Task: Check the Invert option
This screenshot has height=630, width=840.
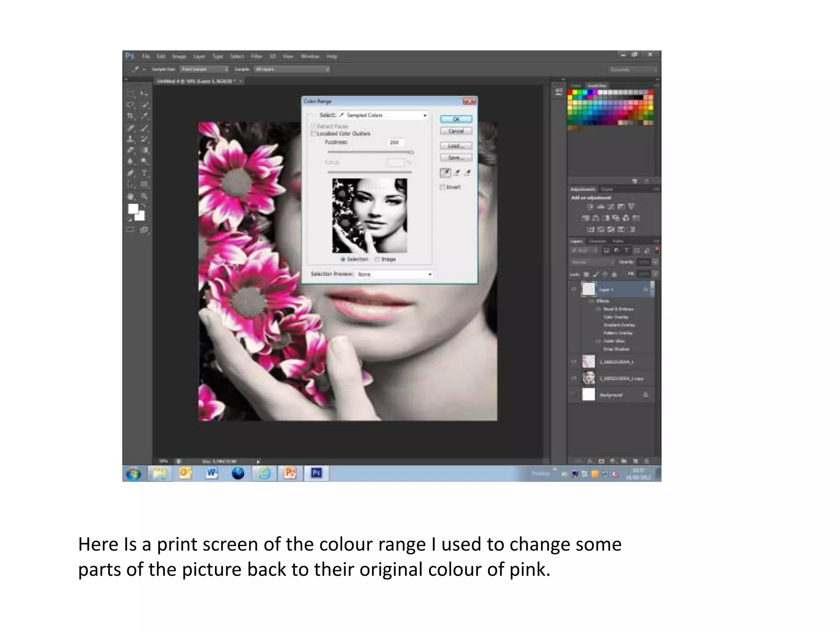Action: tap(443, 187)
